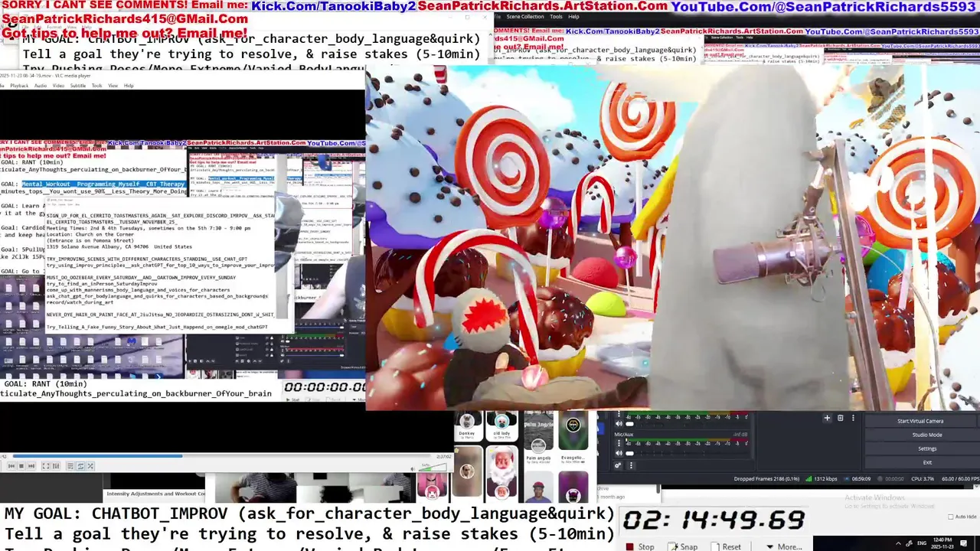Click ENG language indicator in taskbar
Image resolution: width=980 pixels, height=551 pixels.
922,543
